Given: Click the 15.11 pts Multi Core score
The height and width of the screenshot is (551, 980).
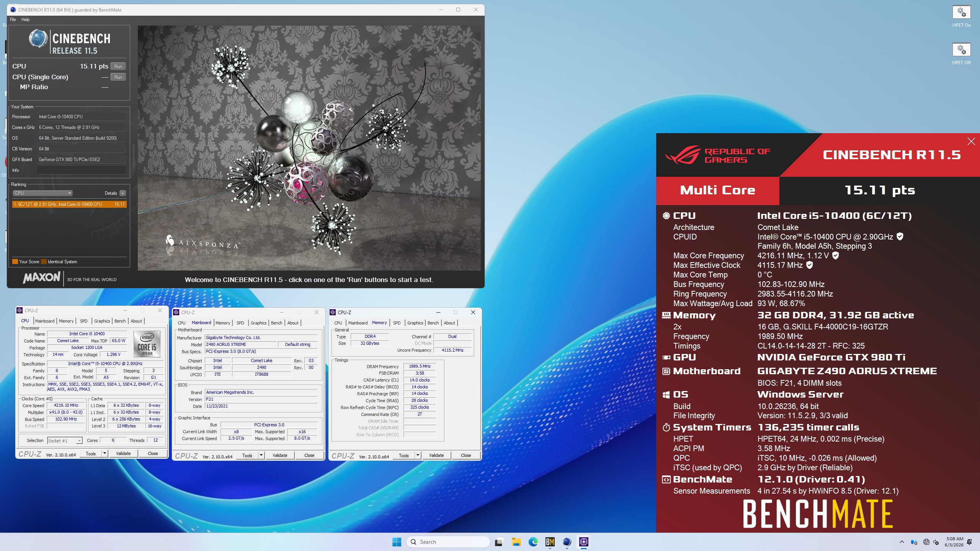Looking at the screenshot, I should 880,190.
